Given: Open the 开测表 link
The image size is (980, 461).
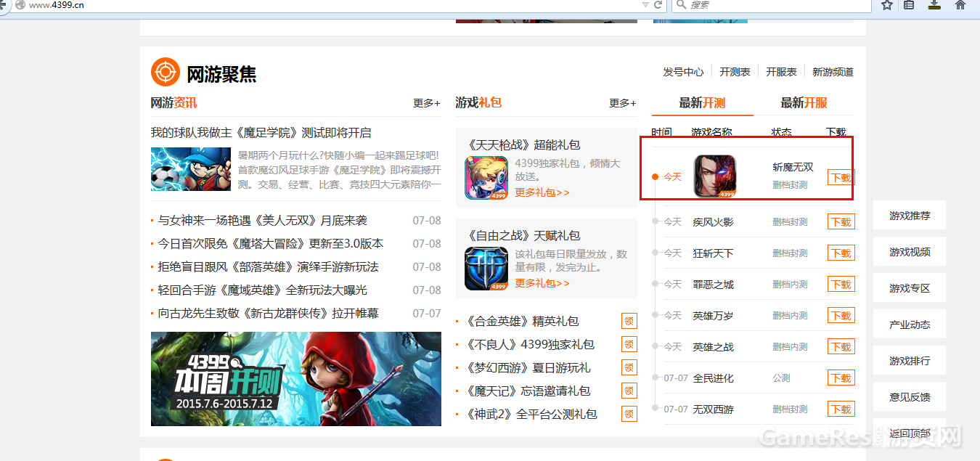Looking at the screenshot, I should pyautogui.click(x=735, y=72).
